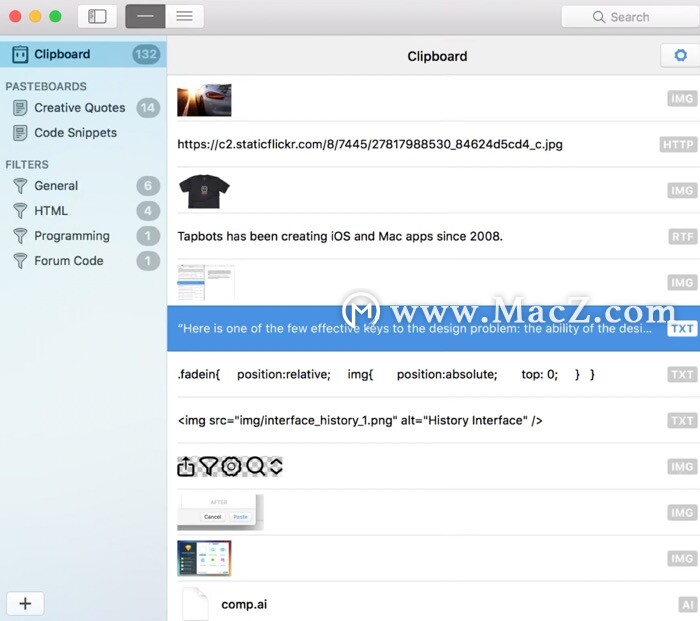
Task: Select the Tapbots has been creating clipping
Action: pyautogui.click(x=433, y=236)
